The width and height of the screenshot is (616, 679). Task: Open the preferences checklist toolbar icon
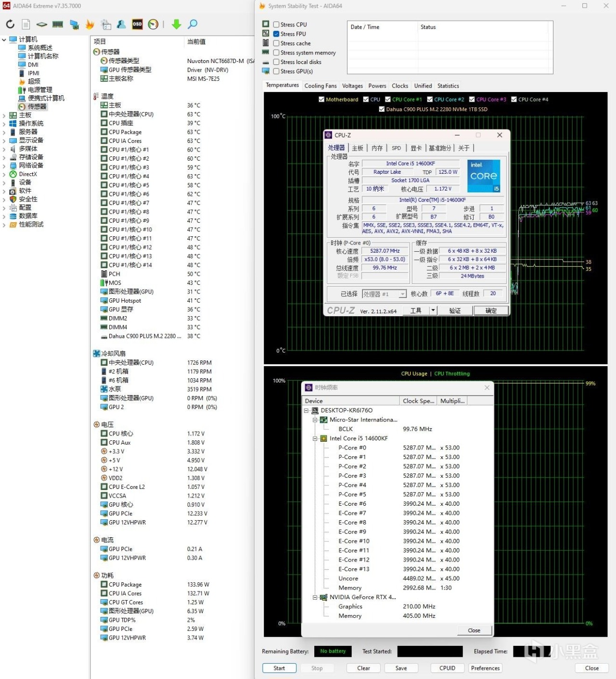[106, 24]
